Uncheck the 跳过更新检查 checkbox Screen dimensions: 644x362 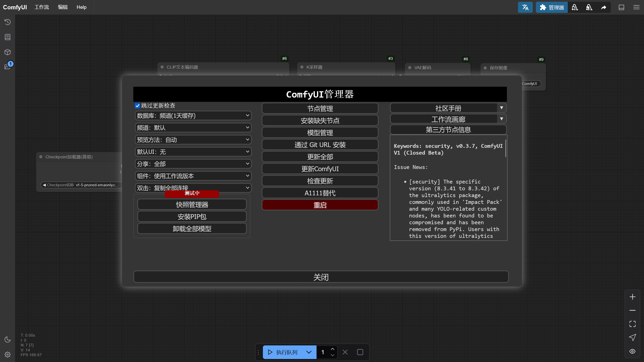(137, 106)
